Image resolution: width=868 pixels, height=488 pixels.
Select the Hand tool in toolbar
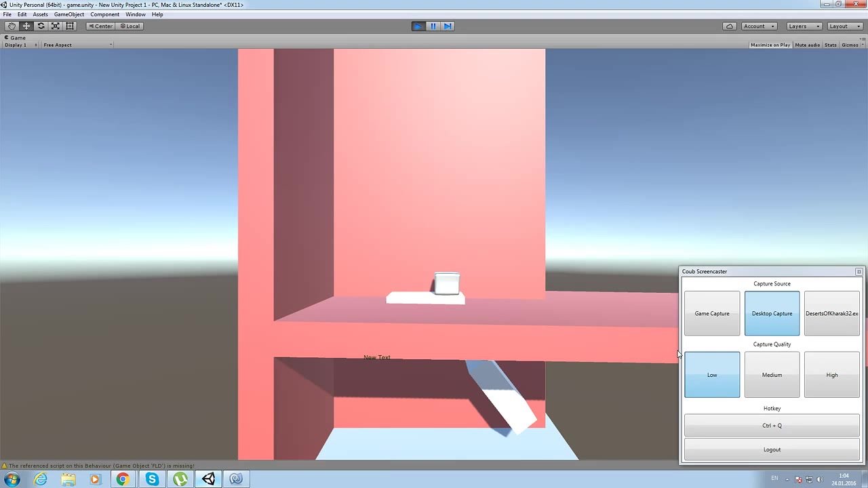pos(12,26)
